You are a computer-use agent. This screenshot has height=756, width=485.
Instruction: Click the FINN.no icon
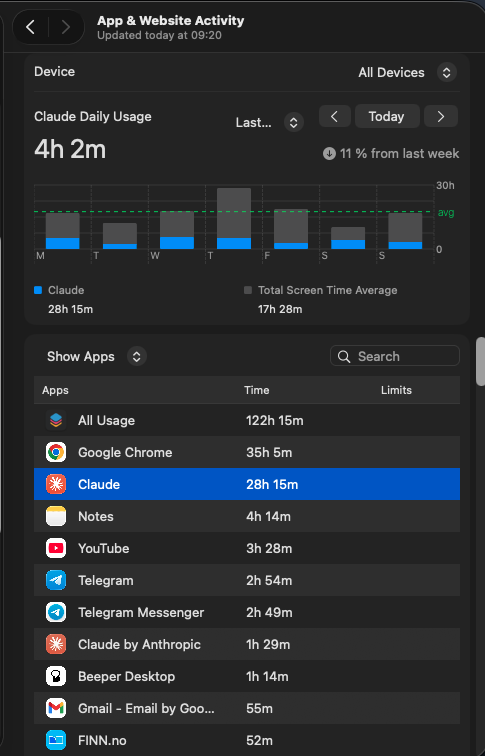(x=56, y=740)
